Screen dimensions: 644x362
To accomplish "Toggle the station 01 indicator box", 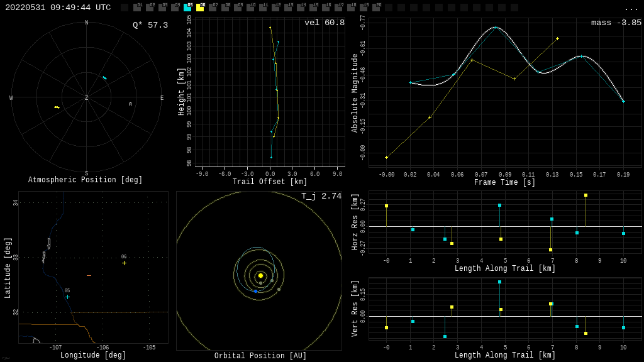I will coord(137,8).
